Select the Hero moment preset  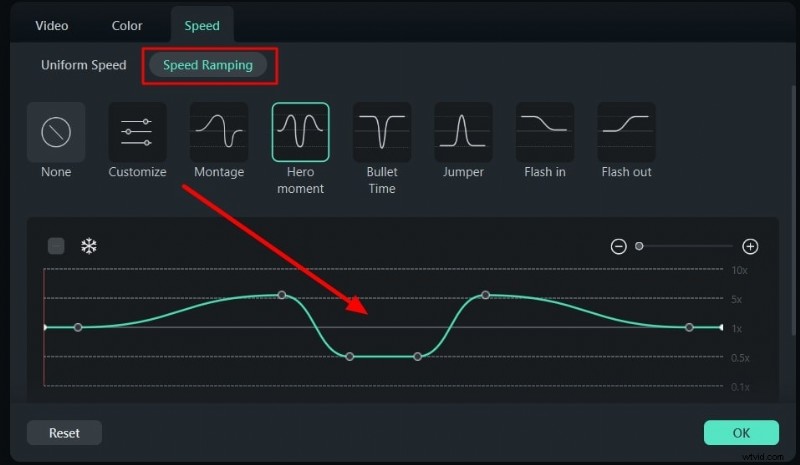click(300, 132)
